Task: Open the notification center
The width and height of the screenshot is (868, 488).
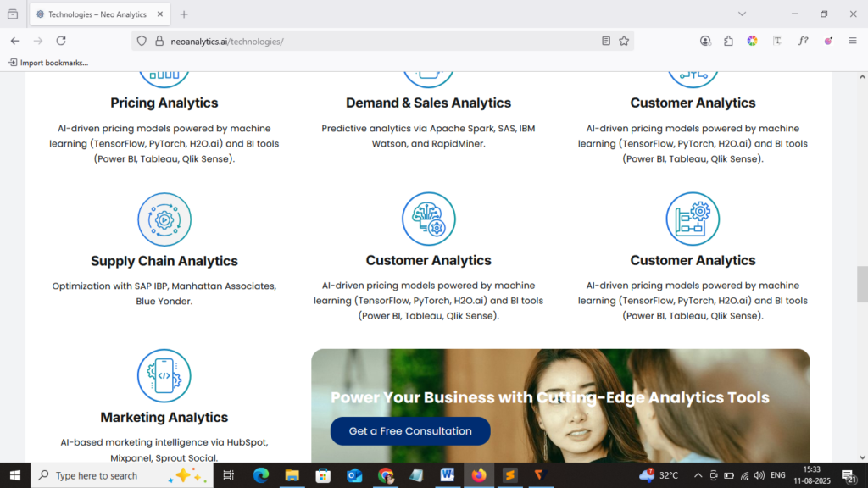Action: (849, 476)
